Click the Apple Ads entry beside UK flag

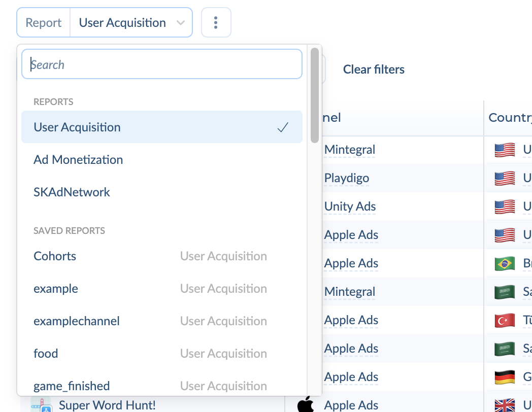pyautogui.click(x=351, y=405)
